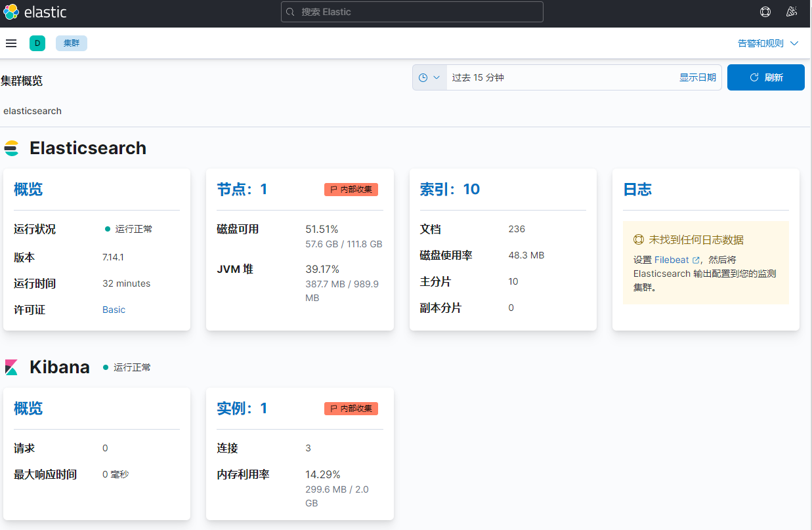Open the Elasticsearch 概览 link

(x=28, y=190)
